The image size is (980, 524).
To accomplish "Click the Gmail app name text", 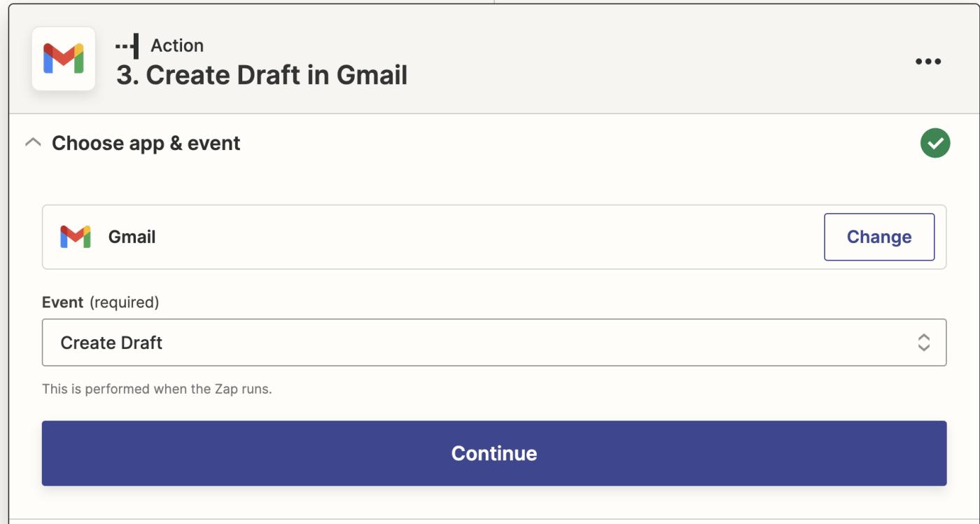I will tap(132, 237).
